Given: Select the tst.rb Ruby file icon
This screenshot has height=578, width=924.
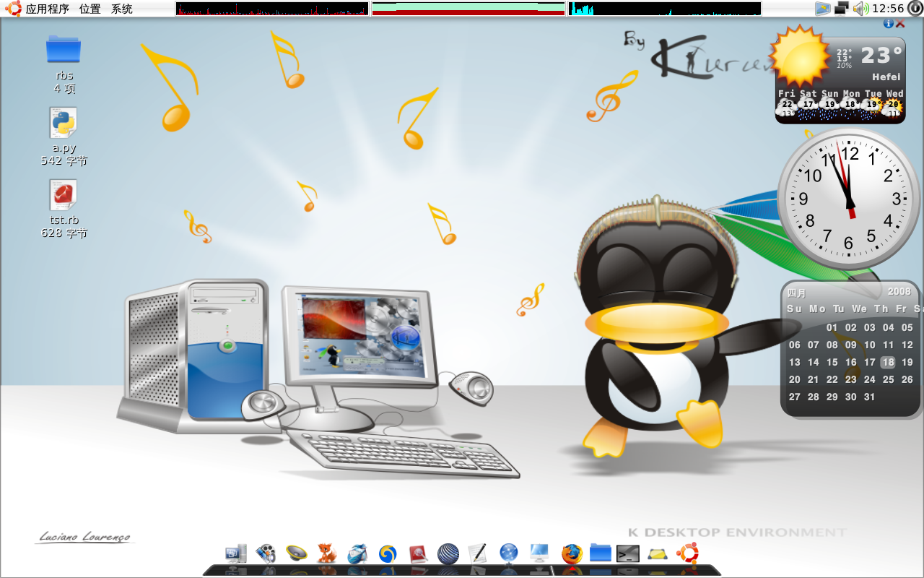Looking at the screenshot, I should pyautogui.click(x=64, y=195).
